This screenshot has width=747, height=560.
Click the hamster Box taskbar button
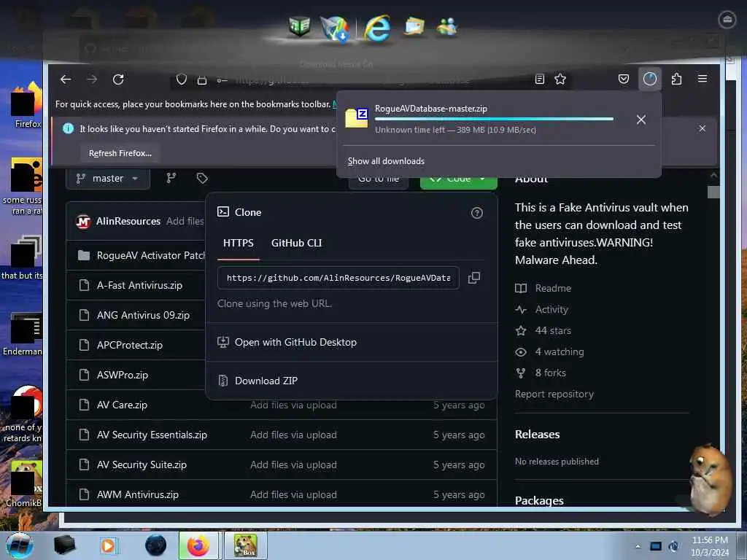(245, 545)
